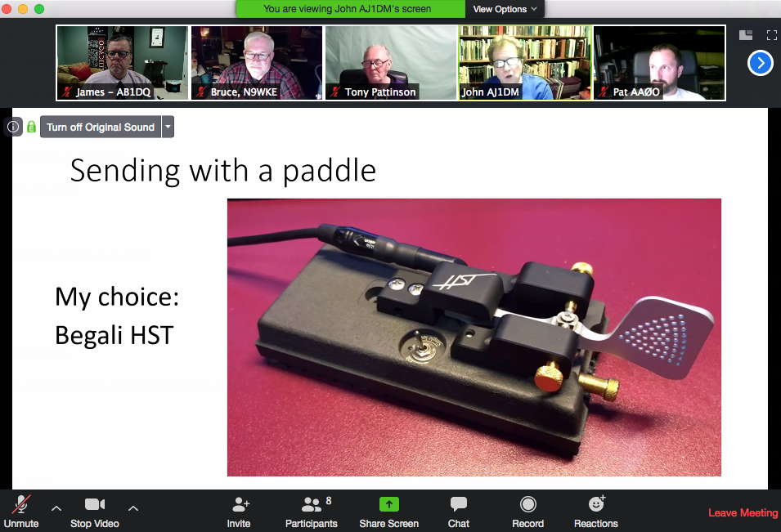Select Tony Pattinson's video thumbnail
This screenshot has width=781, height=532.
tap(391, 63)
